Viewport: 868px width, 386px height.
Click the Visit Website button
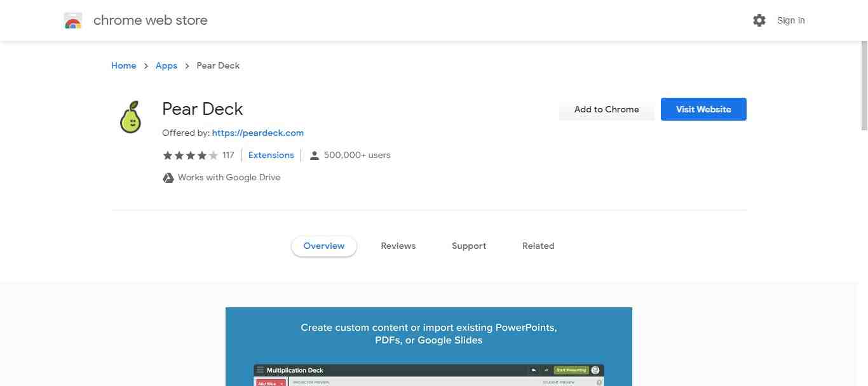703,109
